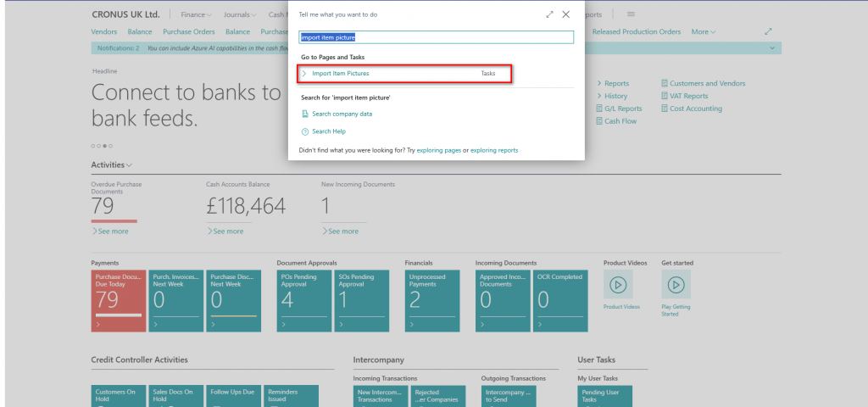Click the Search Help question mark icon
Viewport: 868px width, 407px height.
coord(305,131)
